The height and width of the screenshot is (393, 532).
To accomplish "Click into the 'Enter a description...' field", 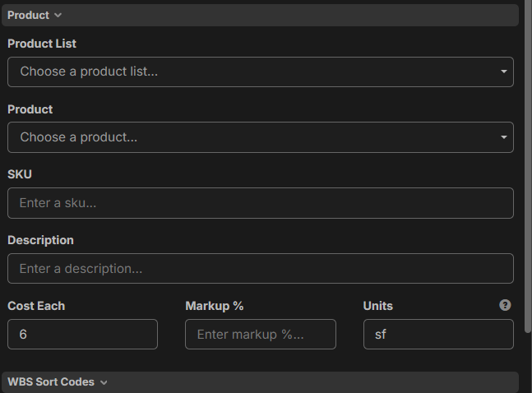I will (260, 269).
